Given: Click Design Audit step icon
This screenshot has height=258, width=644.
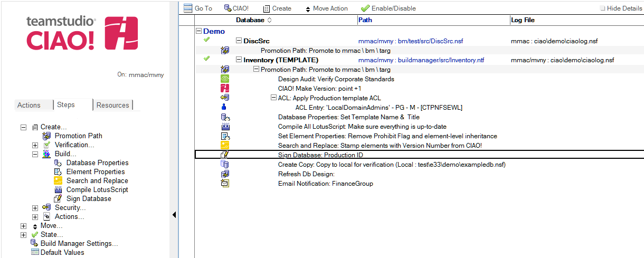Looking at the screenshot, I should click(225, 79).
